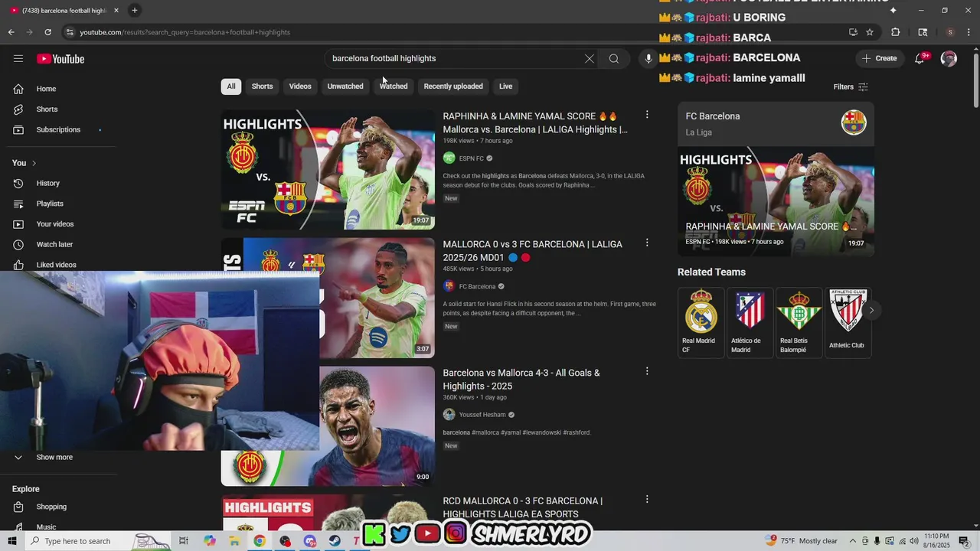Open a new Chrome tab
980x551 pixels.
(135, 10)
